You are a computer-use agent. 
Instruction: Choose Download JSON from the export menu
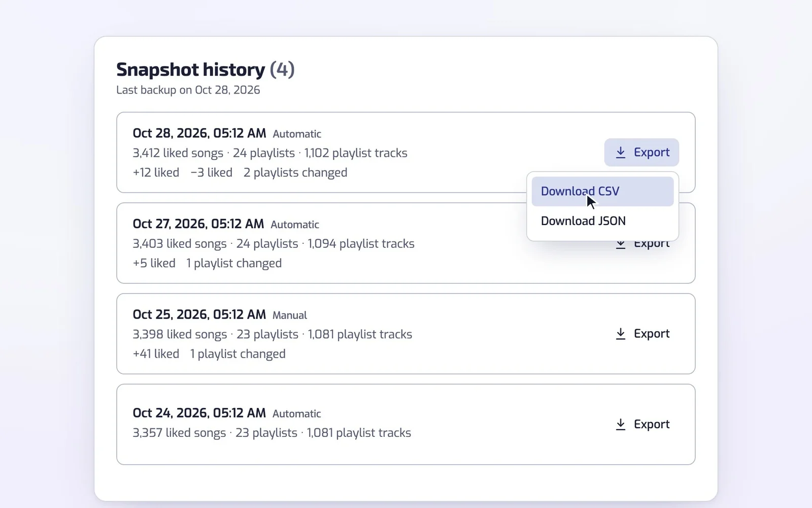[602, 221]
